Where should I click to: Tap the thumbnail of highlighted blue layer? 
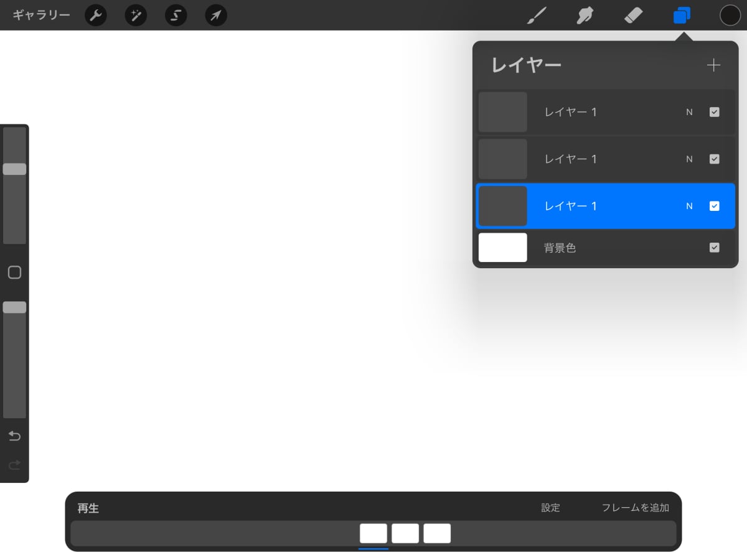pyautogui.click(x=502, y=206)
